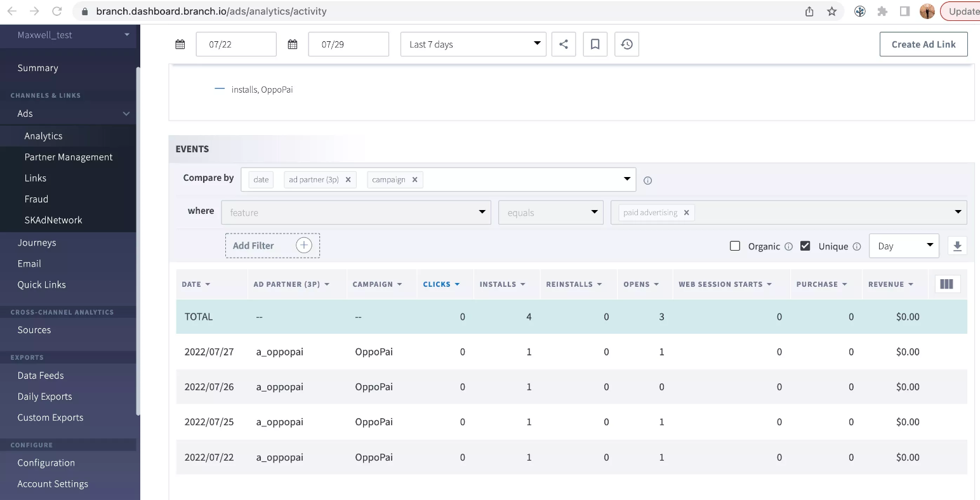This screenshot has width=980, height=500.
Task: Collapse the Ads sidebar section
Action: click(126, 114)
